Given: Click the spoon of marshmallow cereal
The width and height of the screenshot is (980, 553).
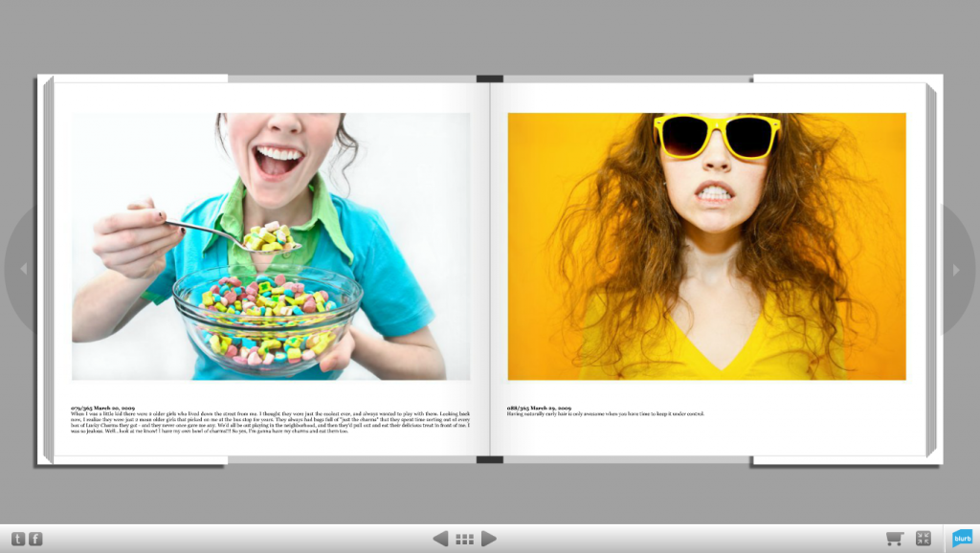Looking at the screenshot, I should [x=265, y=238].
